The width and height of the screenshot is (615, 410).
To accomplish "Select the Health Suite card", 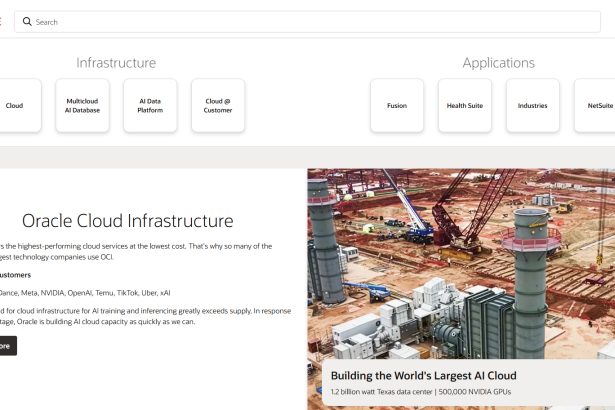I will pos(465,105).
